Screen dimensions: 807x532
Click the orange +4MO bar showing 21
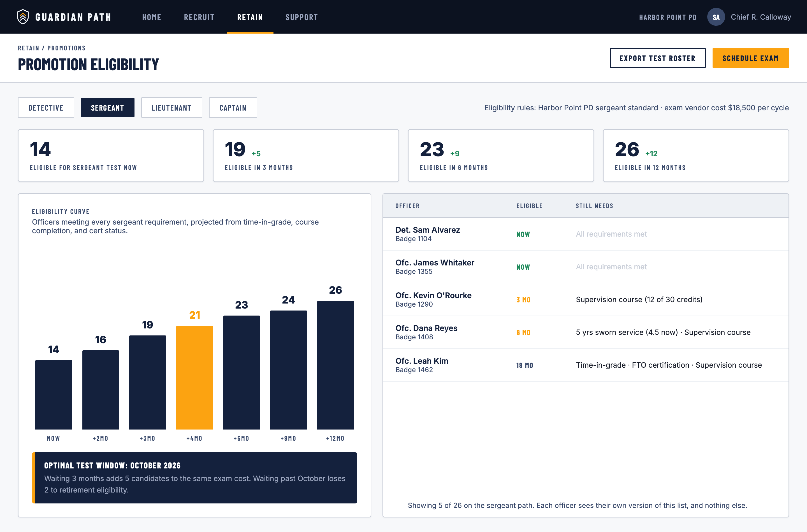click(194, 378)
